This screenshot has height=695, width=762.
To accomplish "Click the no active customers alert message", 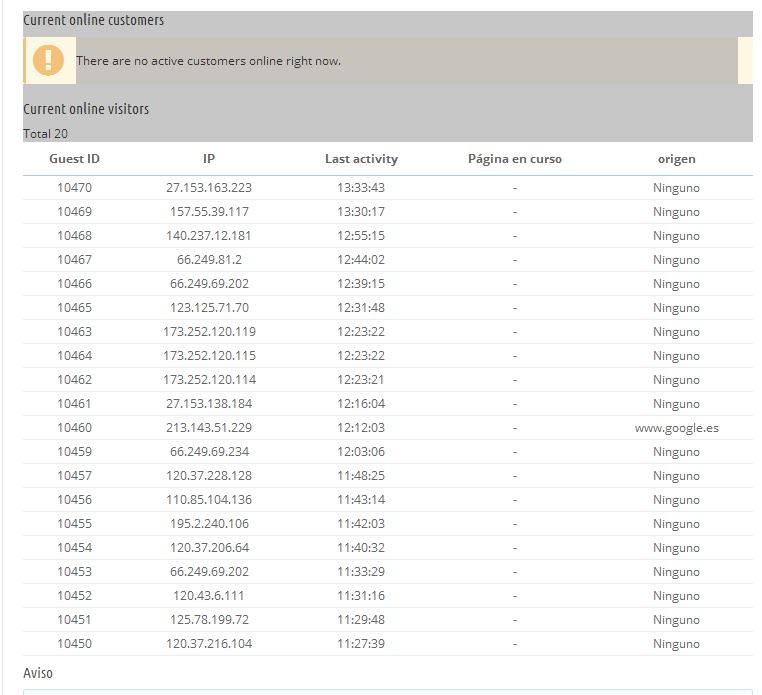I will [x=208, y=61].
